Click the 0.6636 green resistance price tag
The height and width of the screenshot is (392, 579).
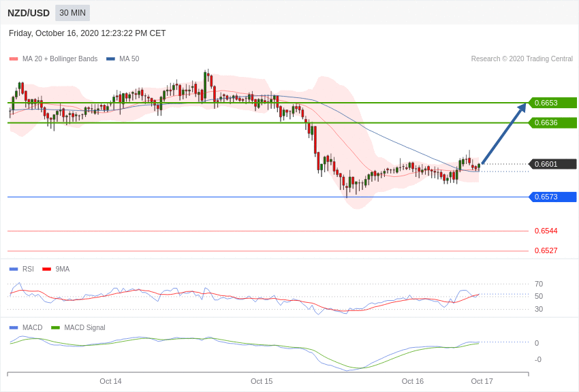tap(552, 122)
